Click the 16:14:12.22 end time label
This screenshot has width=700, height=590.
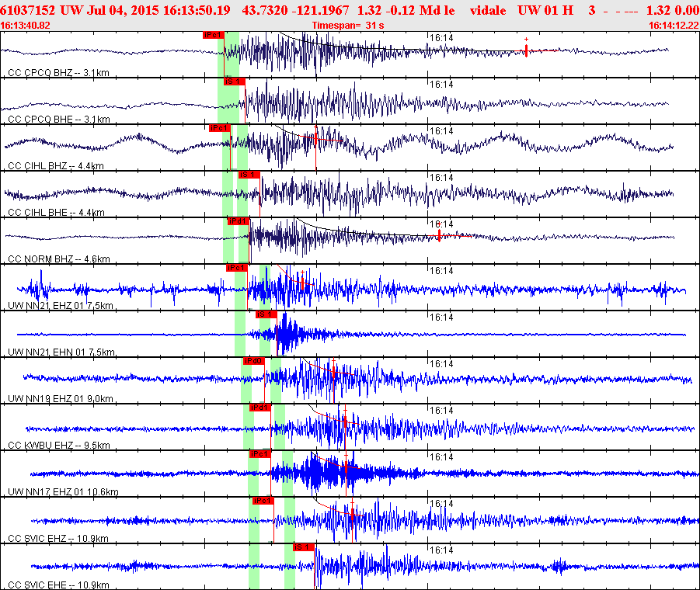pyautogui.click(x=674, y=26)
